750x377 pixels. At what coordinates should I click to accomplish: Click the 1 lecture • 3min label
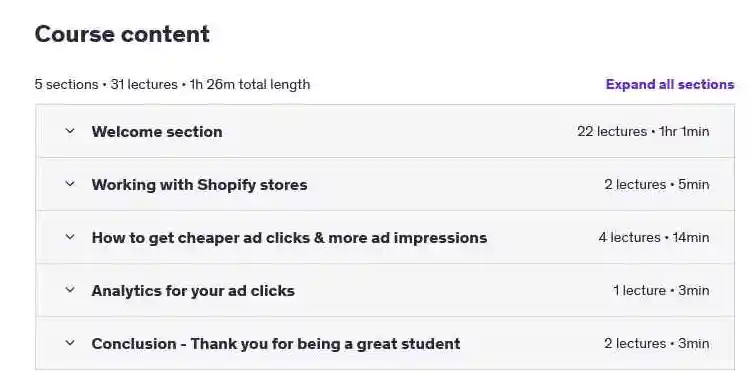click(x=661, y=290)
